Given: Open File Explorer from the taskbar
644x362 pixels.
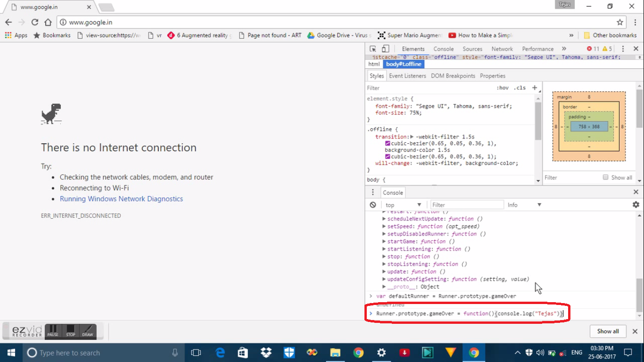Looking at the screenshot, I should click(335, 353).
